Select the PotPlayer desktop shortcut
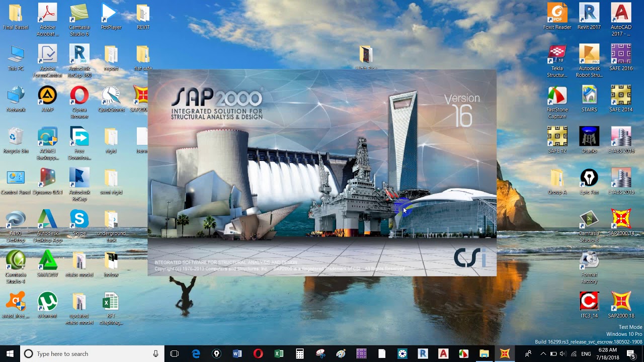Screen dimensions: 644x362 pos(111,16)
